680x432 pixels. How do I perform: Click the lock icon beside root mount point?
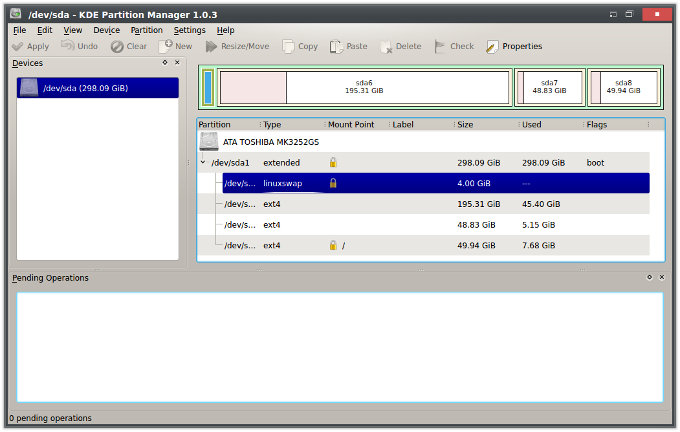tap(333, 245)
